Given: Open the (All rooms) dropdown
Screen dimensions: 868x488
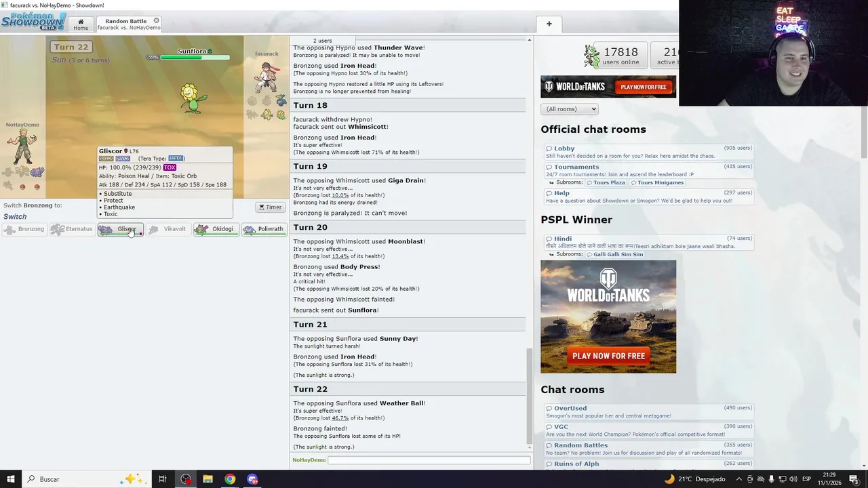Looking at the screenshot, I should click(x=569, y=109).
